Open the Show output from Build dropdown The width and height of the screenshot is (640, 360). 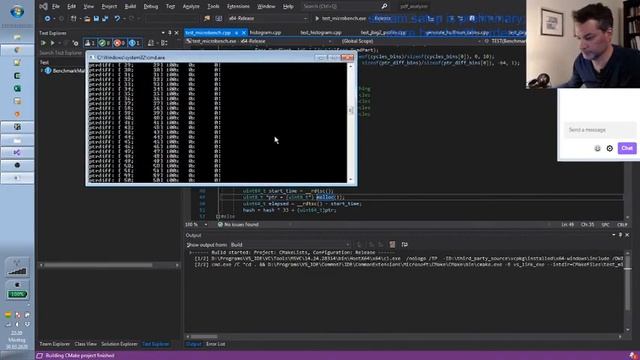[x=290, y=244]
